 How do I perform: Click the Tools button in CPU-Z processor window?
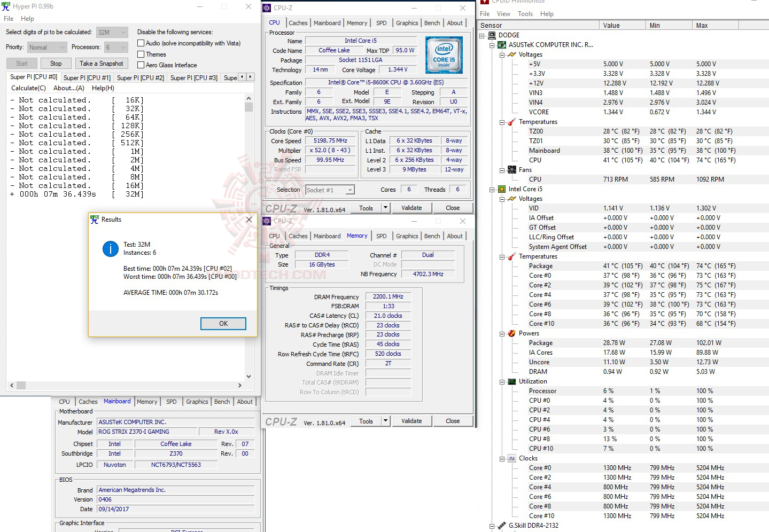click(x=366, y=208)
